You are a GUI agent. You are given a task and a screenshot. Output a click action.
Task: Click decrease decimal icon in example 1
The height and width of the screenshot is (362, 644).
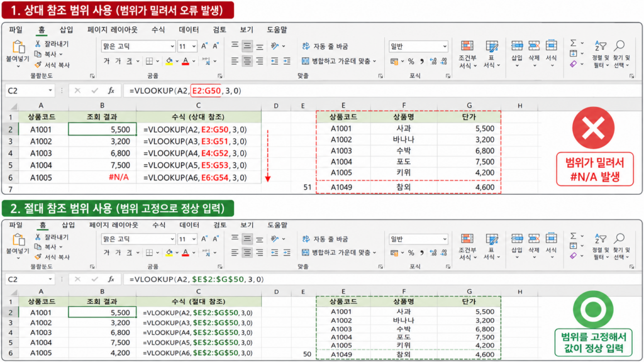pos(443,61)
